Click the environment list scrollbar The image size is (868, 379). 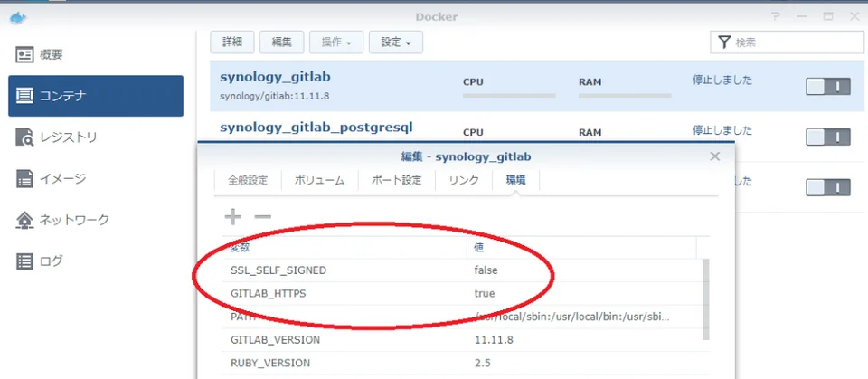pyautogui.click(x=706, y=298)
